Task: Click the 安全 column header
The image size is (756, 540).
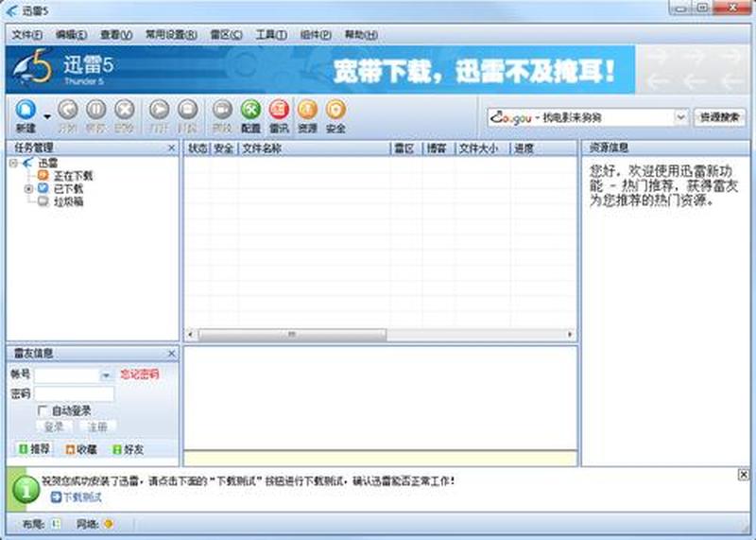Action: [224, 148]
